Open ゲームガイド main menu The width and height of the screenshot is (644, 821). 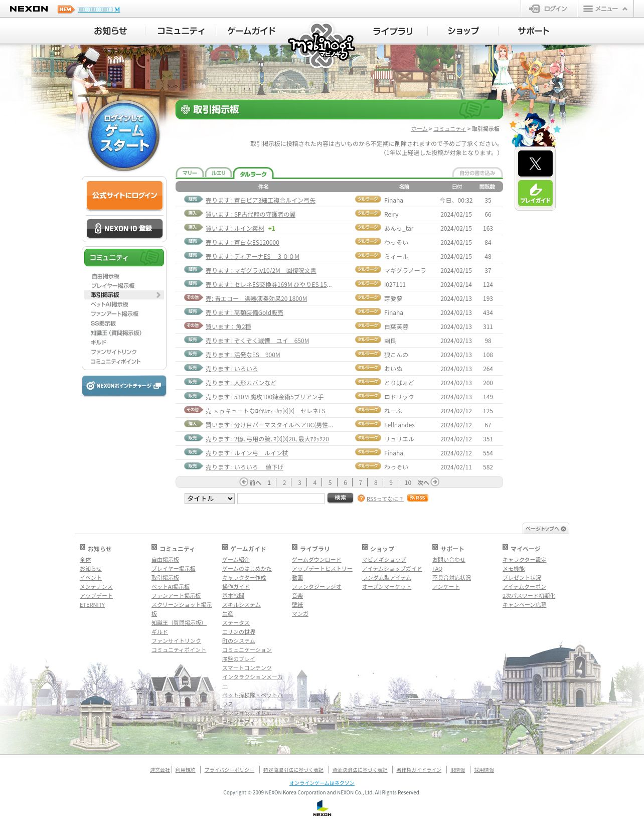point(252,31)
